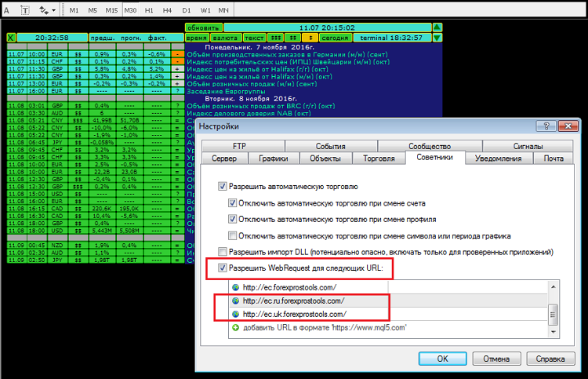This screenshot has width=588, height=379.
Task: Select URL http://ec.ru.forexprostools.com/
Action: click(x=389, y=301)
